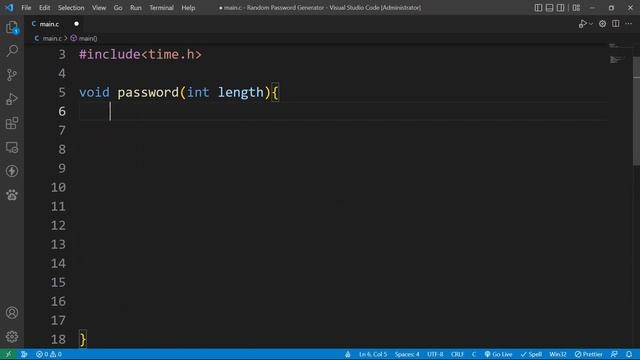The width and height of the screenshot is (640, 360).
Task: Toggle Spell checker in status bar
Action: point(531,354)
